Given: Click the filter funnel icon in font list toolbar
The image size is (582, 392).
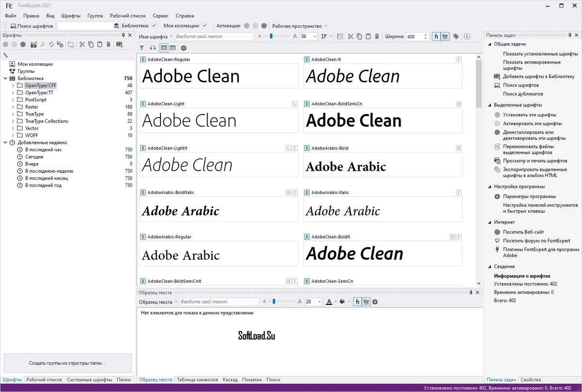Looking at the screenshot, I should [x=142, y=48].
